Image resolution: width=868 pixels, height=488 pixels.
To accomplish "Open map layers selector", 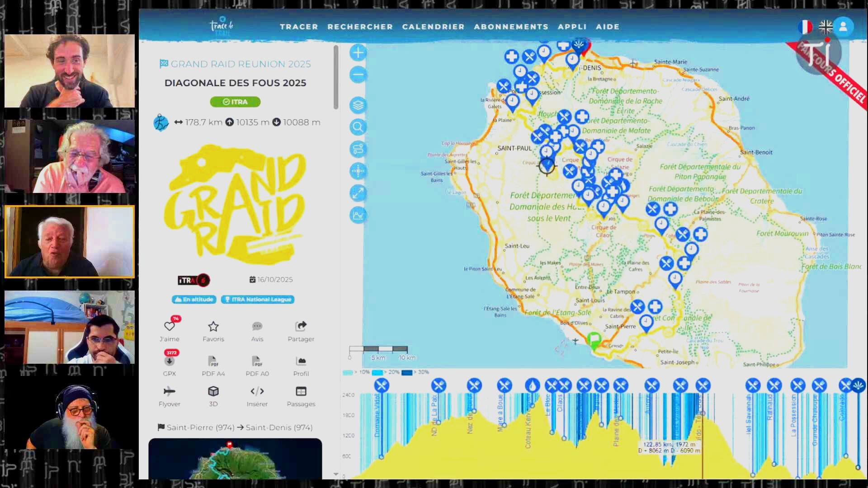I will tap(358, 105).
